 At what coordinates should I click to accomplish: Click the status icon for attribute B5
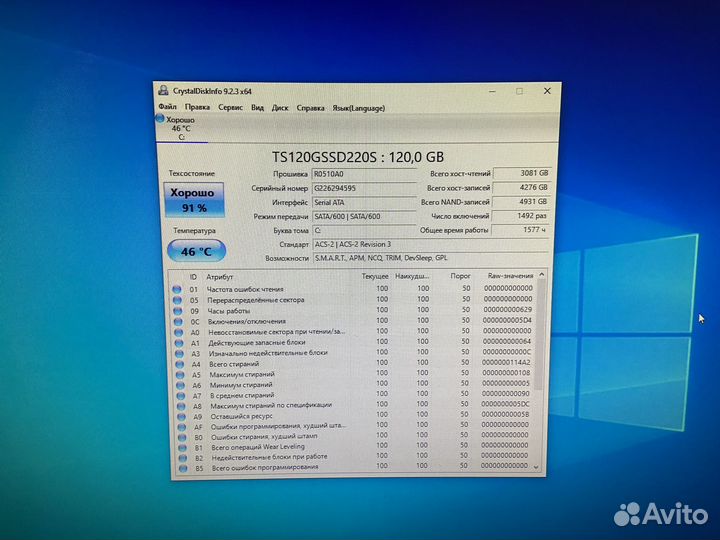click(x=183, y=468)
